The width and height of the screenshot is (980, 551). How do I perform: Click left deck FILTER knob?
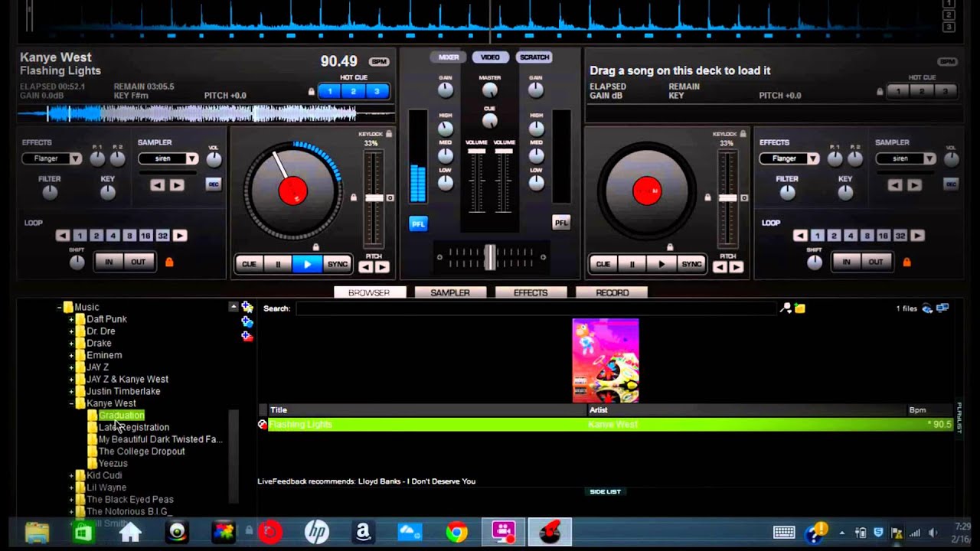pos(50,193)
